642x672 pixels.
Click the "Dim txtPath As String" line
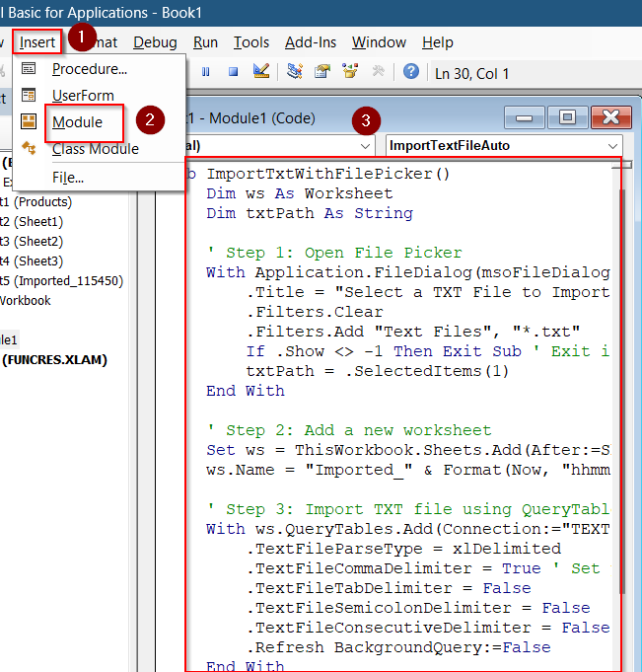pyautogui.click(x=310, y=213)
